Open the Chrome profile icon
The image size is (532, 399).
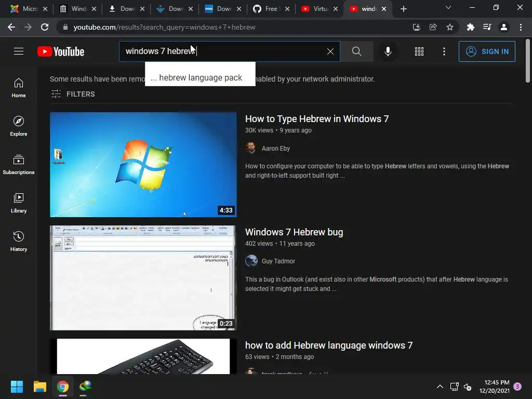pos(503,27)
